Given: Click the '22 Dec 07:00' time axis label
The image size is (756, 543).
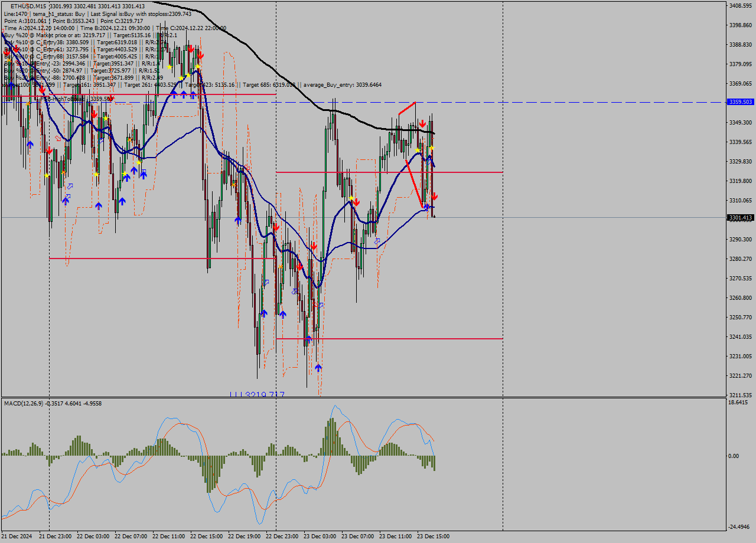Looking at the screenshot, I should click(x=131, y=537).
